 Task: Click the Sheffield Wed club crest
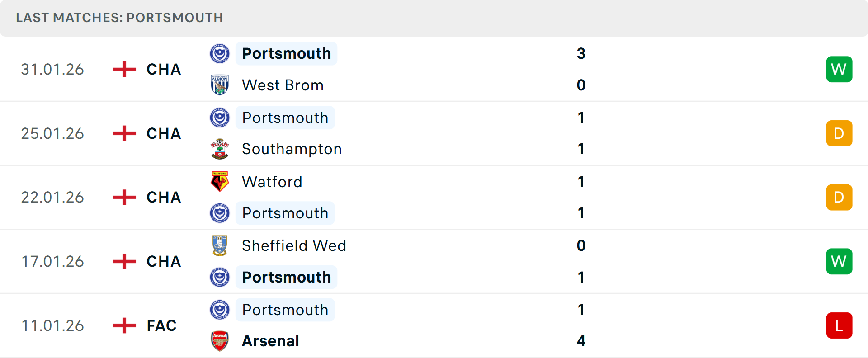220,245
